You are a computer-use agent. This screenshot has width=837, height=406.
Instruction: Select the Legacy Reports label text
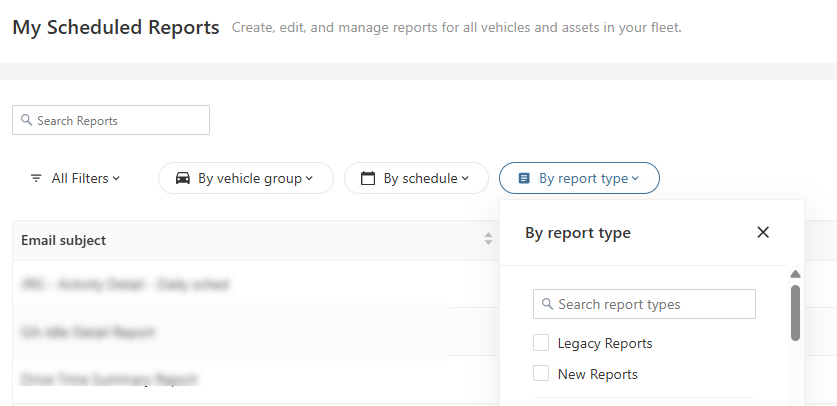(x=605, y=344)
